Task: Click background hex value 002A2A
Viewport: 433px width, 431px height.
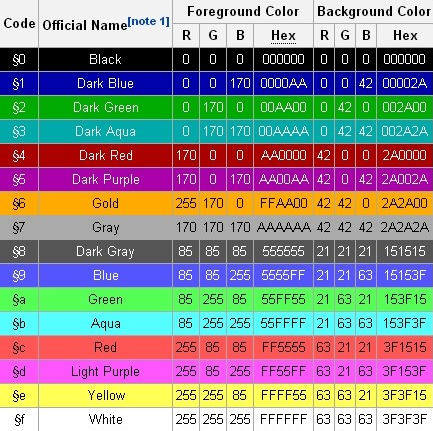Action: pos(405,131)
